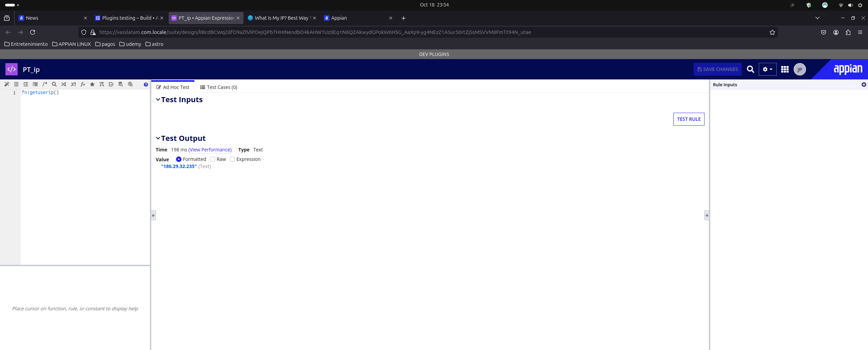The image size is (868, 350).
Task: Click the TEST RULE button
Action: [689, 119]
